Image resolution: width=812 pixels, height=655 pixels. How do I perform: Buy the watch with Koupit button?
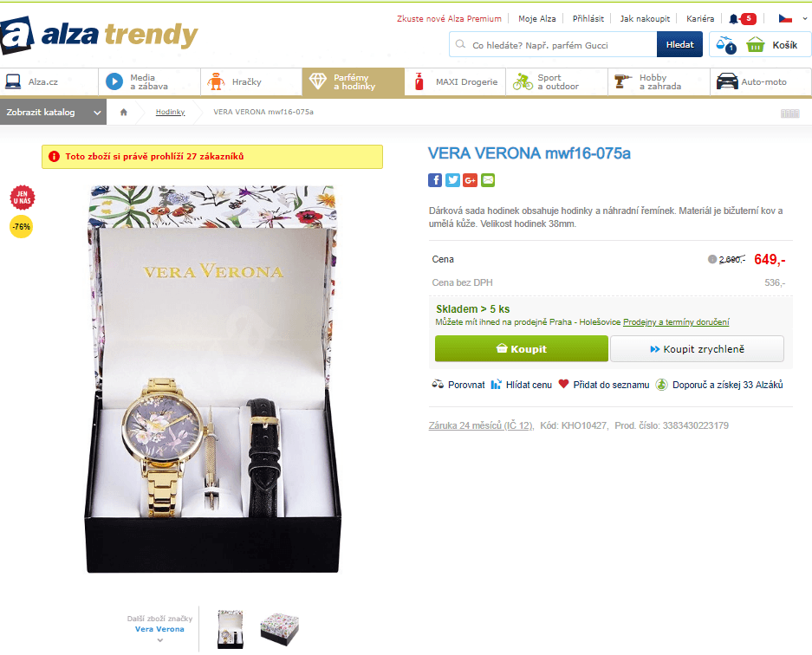[x=522, y=348]
